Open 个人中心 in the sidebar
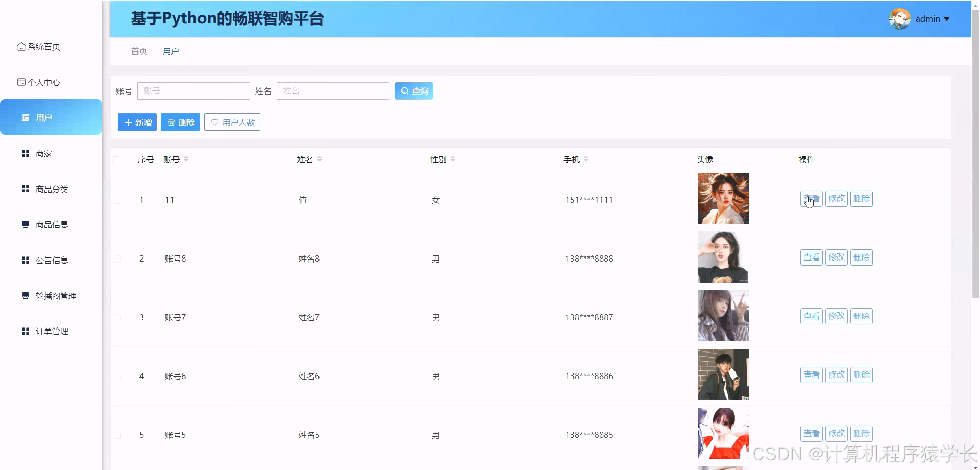Image resolution: width=980 pixels, height=470 pixels. point(39,82)
